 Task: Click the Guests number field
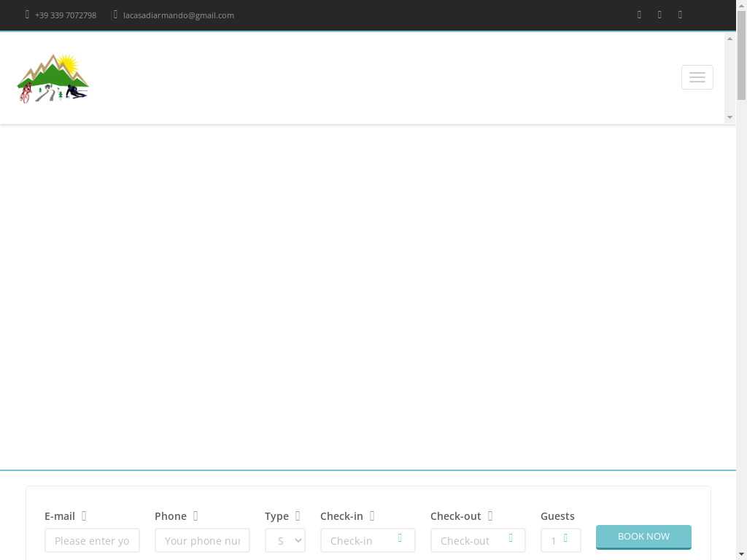(x=560, y=540)
